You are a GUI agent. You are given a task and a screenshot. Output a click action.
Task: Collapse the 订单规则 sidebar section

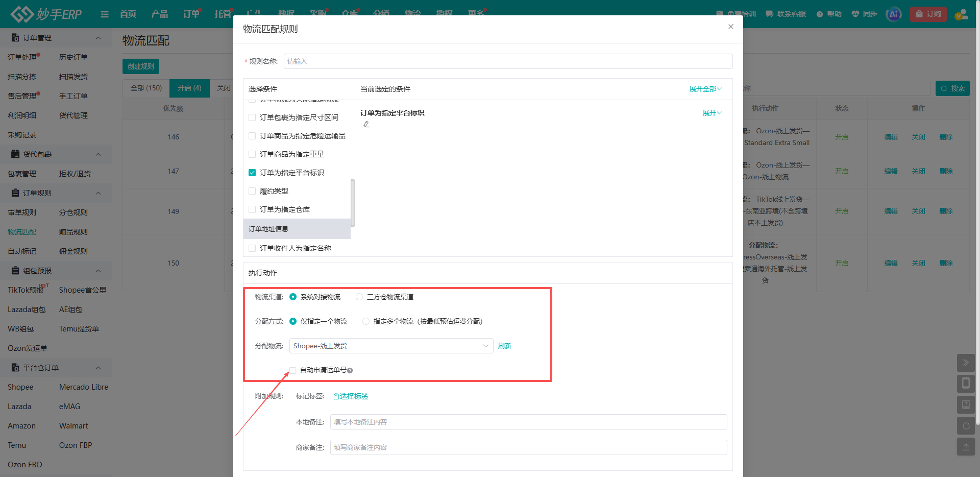pos(98,193)
